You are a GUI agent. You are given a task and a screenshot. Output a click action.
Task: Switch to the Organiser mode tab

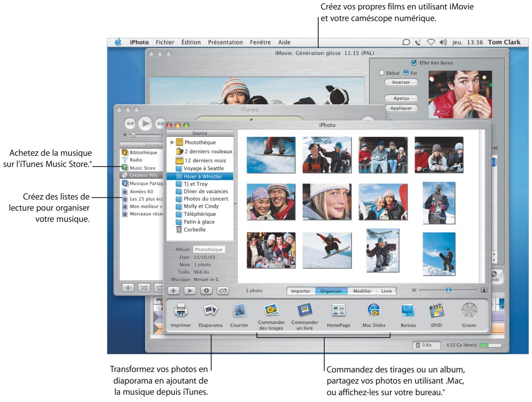click(x=331, y=291)
